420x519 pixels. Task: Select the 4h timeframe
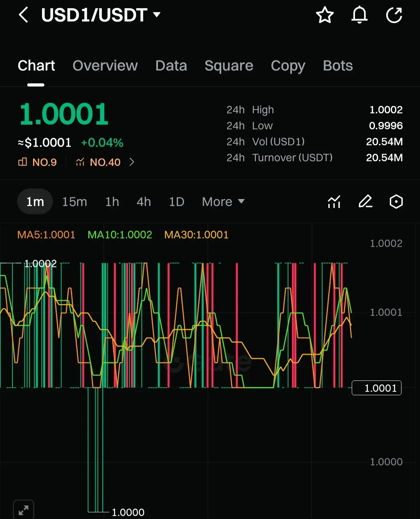[x=143, y=202]
